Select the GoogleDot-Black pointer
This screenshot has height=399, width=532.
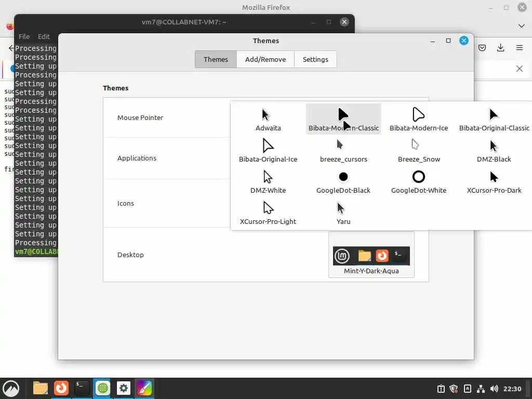click(343, 182)
